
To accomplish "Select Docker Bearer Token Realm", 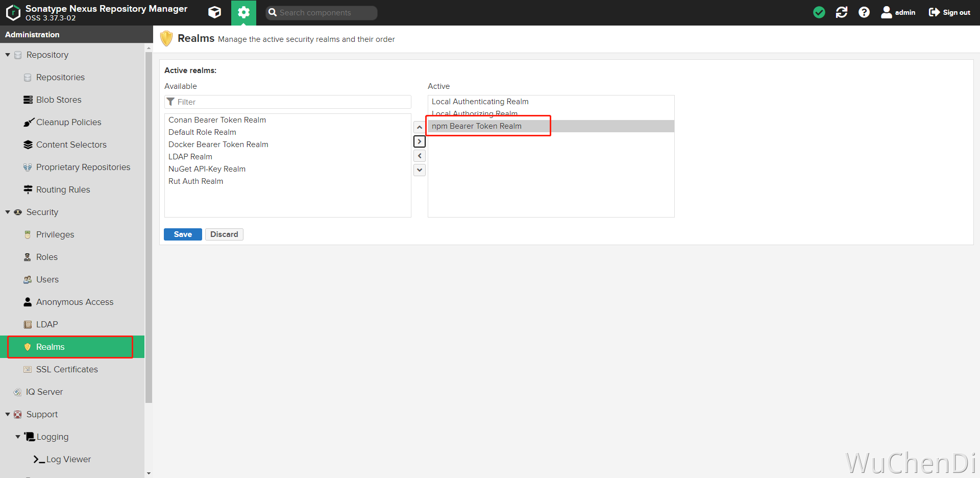I will pos(288,145).
